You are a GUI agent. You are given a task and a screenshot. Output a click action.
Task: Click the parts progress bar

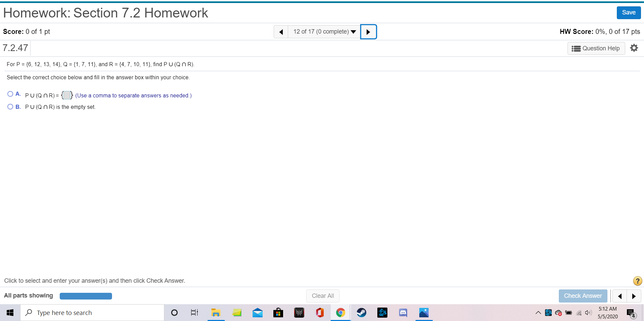[86, 296]
